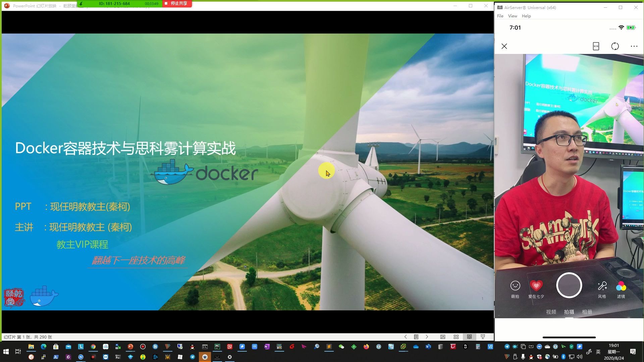Open Microsoft Store taskbar icon

(56, 347)
